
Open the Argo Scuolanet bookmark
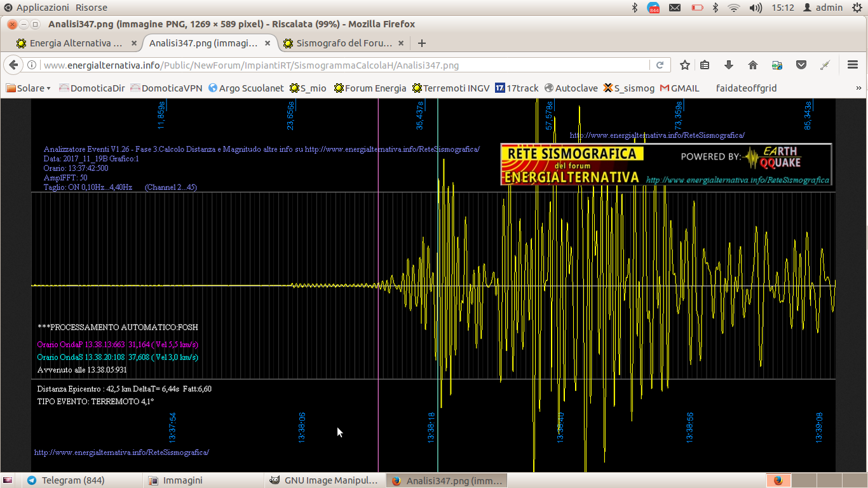(246, 88)
